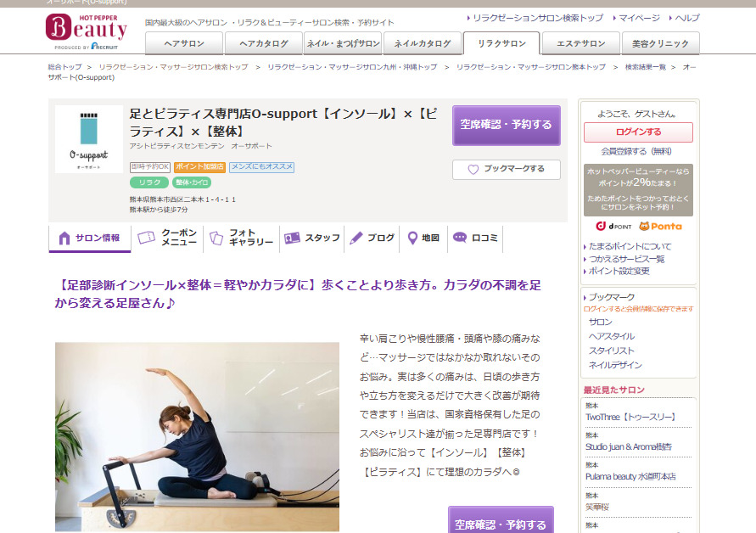Click the ログインする button
The image size is (756, 533).
coord(638,132)
